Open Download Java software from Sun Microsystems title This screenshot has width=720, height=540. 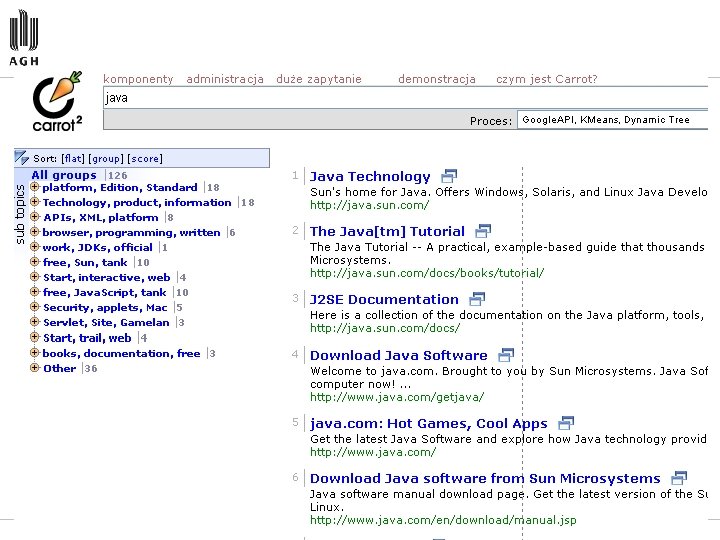pyautogui.click(x=485, y=478)
